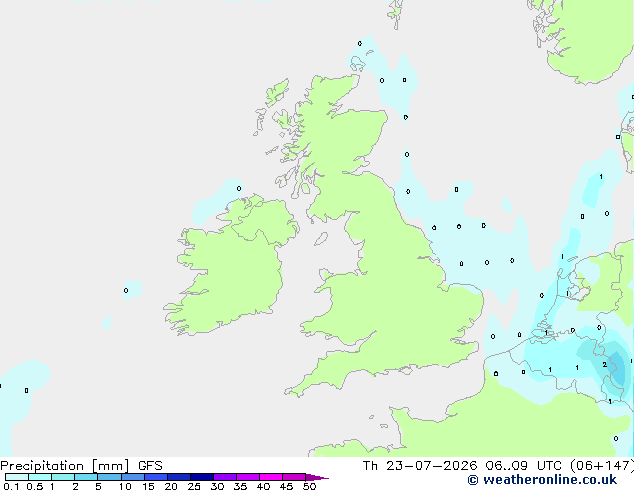Screen dimensions: 634x490
Task: Click the '06..09 UTC' time range text
Action: [524, 466]
